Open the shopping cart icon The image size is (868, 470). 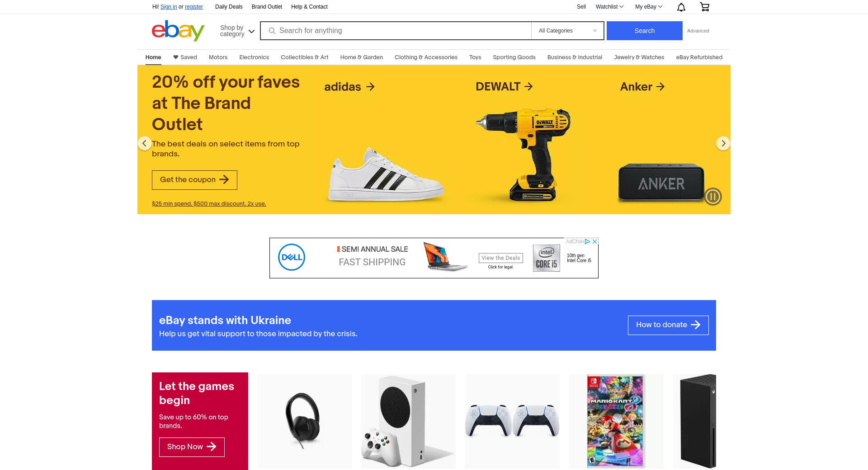(704, 7)
